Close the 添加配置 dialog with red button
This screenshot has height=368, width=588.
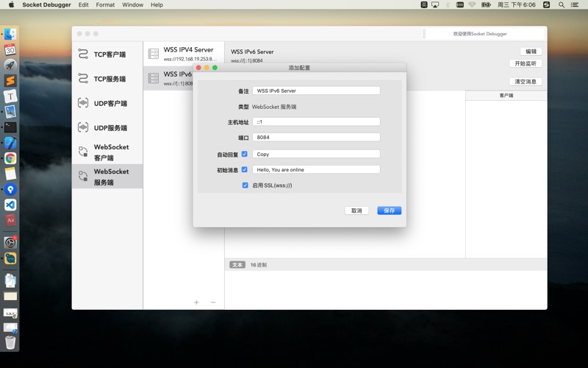pyautogui.click(x=198, y=68)
